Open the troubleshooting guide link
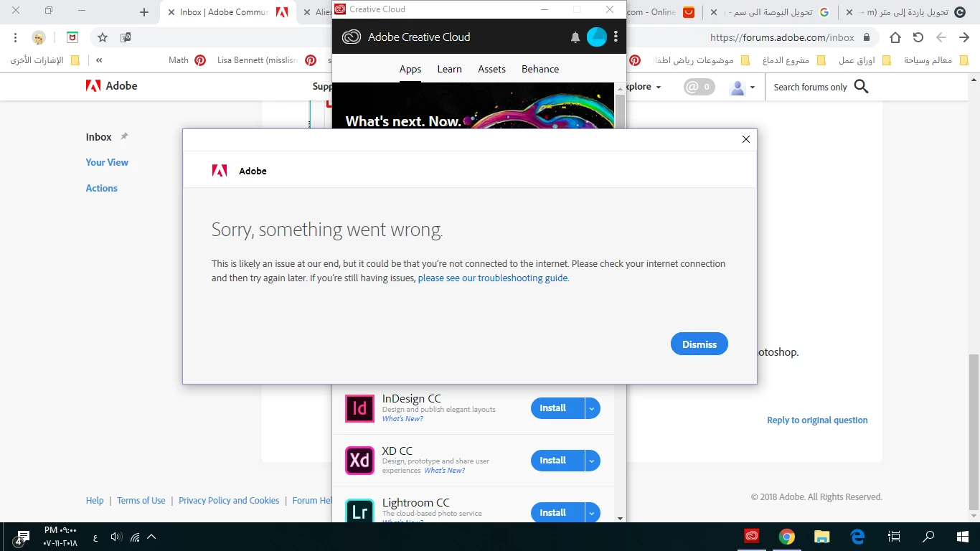The width and height of the screenshot is (980, 551). 493,278
